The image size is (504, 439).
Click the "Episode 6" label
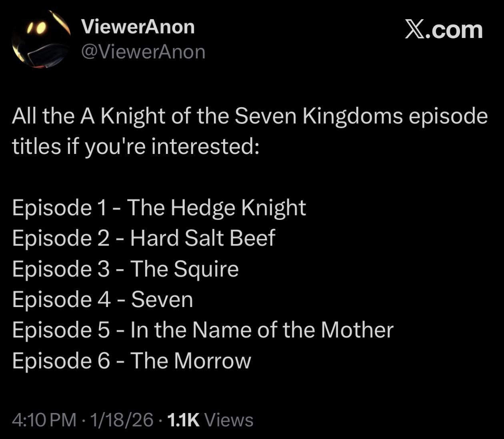click(61, 360)
